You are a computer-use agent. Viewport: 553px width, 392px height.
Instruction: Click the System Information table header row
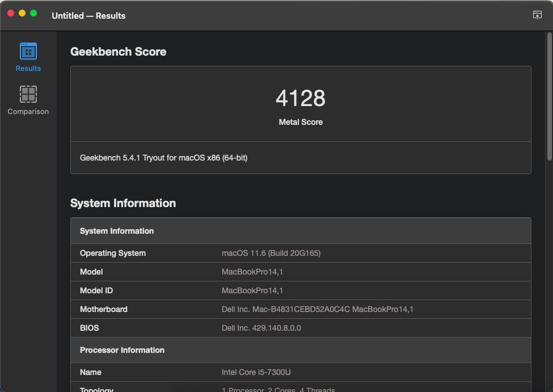pyautogui.click(x=301, y=231)
